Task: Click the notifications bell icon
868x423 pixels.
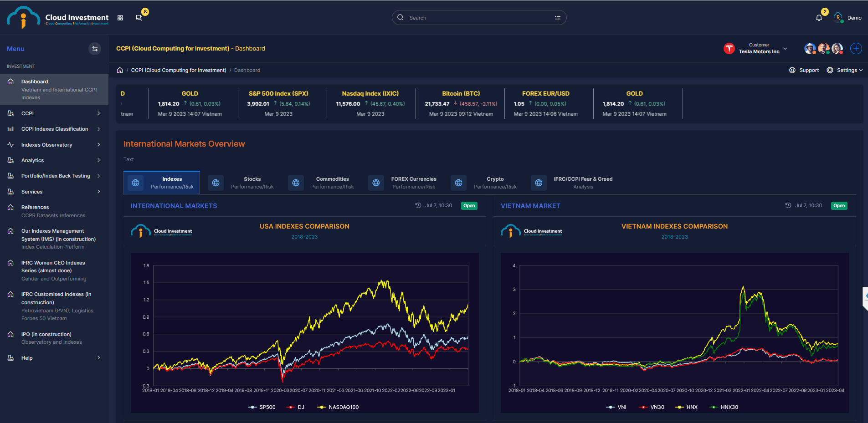Action: [819, 18]
